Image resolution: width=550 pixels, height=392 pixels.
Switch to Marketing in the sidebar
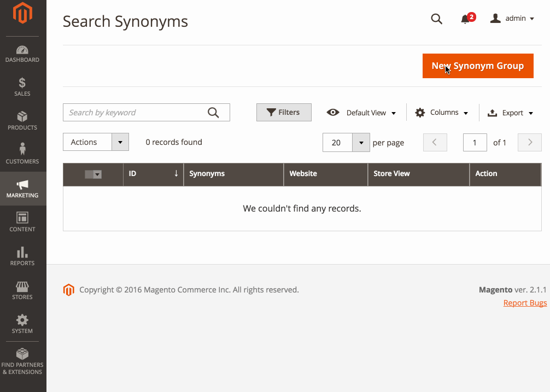pyautogui.click(x=22, y=189)
